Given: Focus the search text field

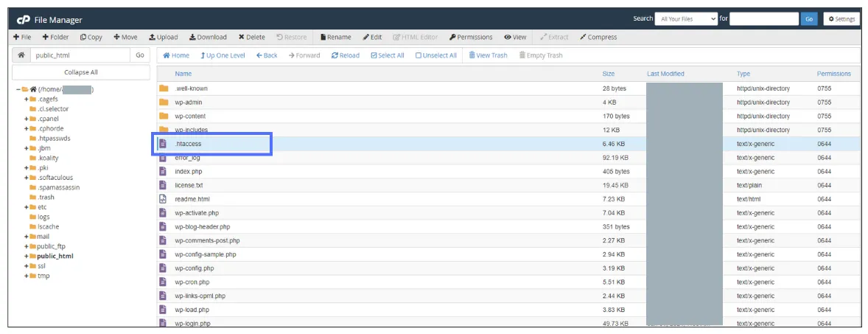Looking at the screenshot, I should click(764, 19).
